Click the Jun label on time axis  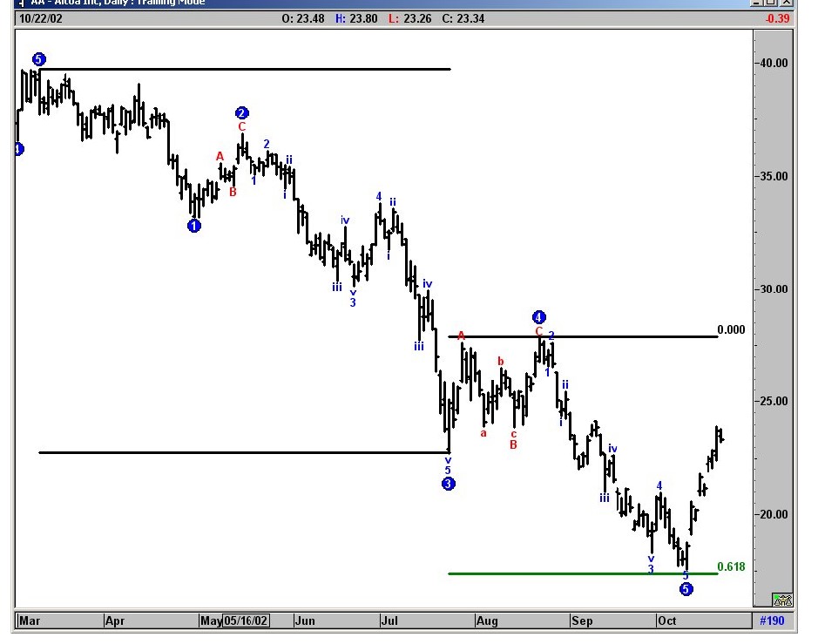click(x=304, y=620)
